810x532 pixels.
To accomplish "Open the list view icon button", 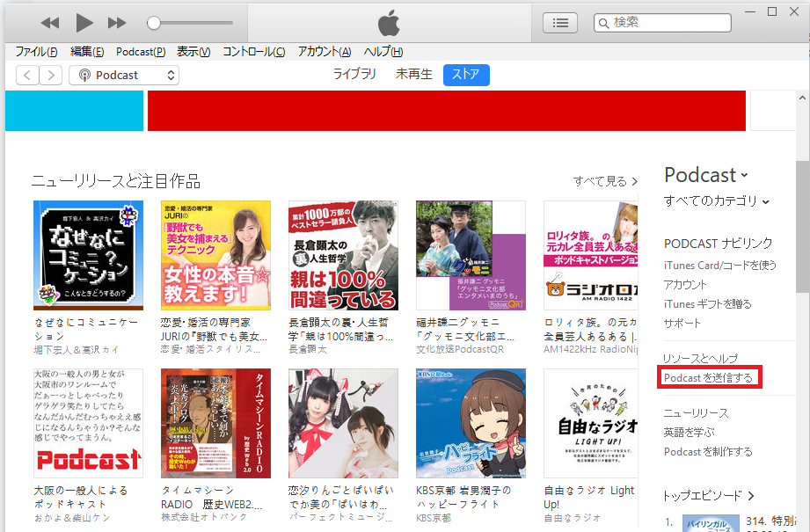I will click(x=560, y=23).
